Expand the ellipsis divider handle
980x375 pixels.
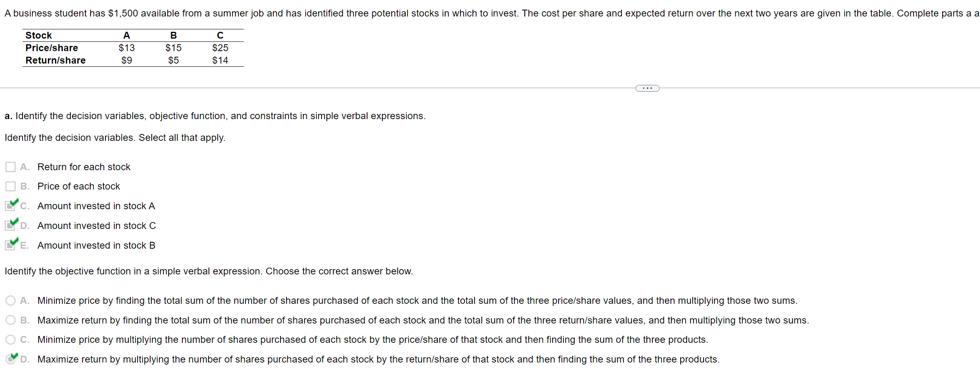(647, 88)
